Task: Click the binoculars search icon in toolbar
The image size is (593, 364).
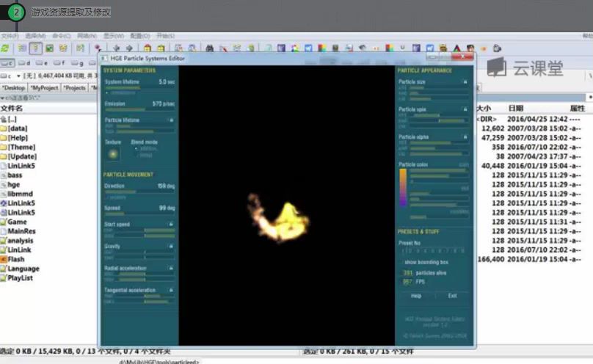Action: coord(209,48)
